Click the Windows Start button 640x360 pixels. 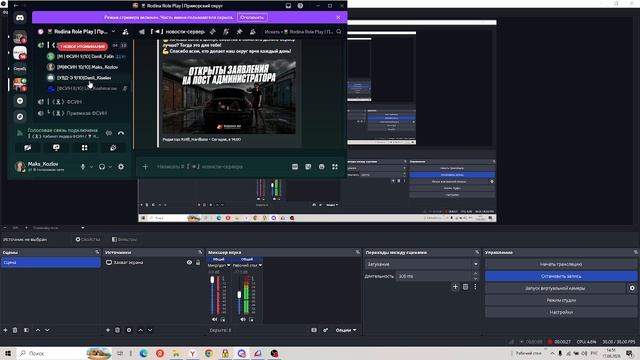(x=8, y=353)
